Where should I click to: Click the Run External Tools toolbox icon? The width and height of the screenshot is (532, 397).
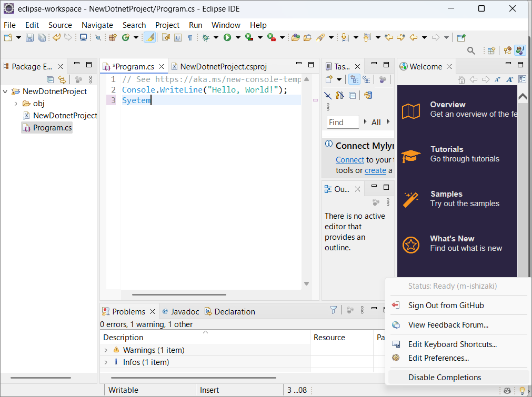(271, 37)
